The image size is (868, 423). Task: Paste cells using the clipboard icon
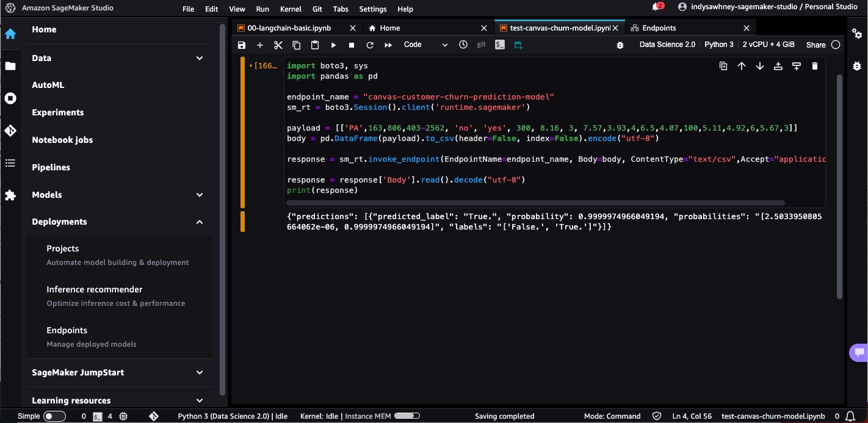315,45
